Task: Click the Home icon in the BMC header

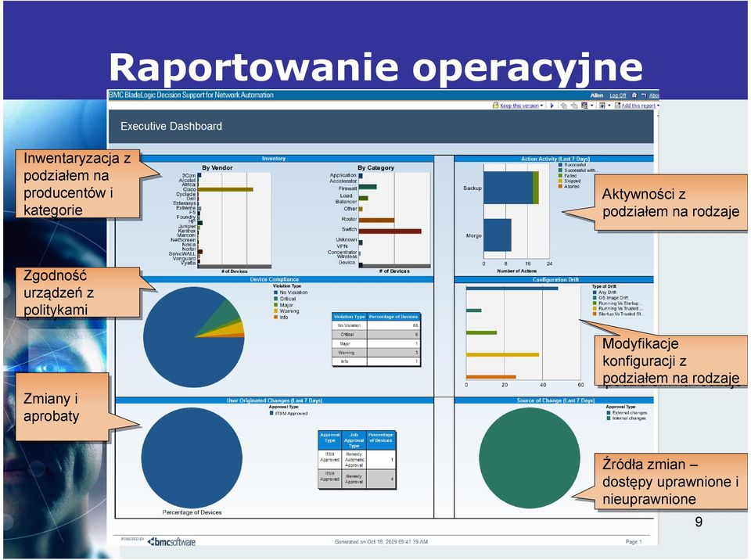Action: point(634,95)
